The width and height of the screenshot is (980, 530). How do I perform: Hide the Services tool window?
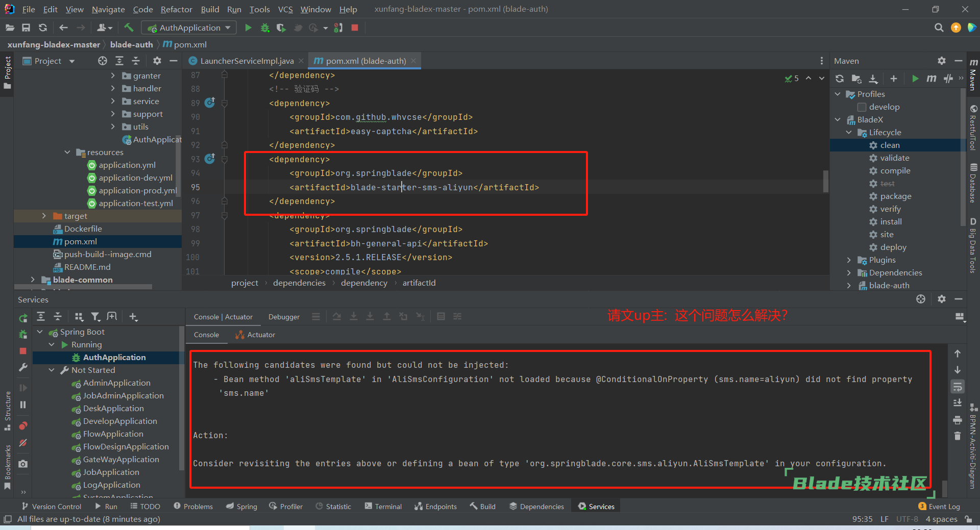click(959, 299)
